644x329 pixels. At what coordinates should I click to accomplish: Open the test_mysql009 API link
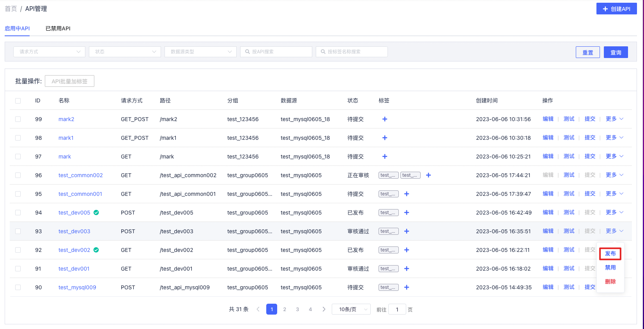77,287
